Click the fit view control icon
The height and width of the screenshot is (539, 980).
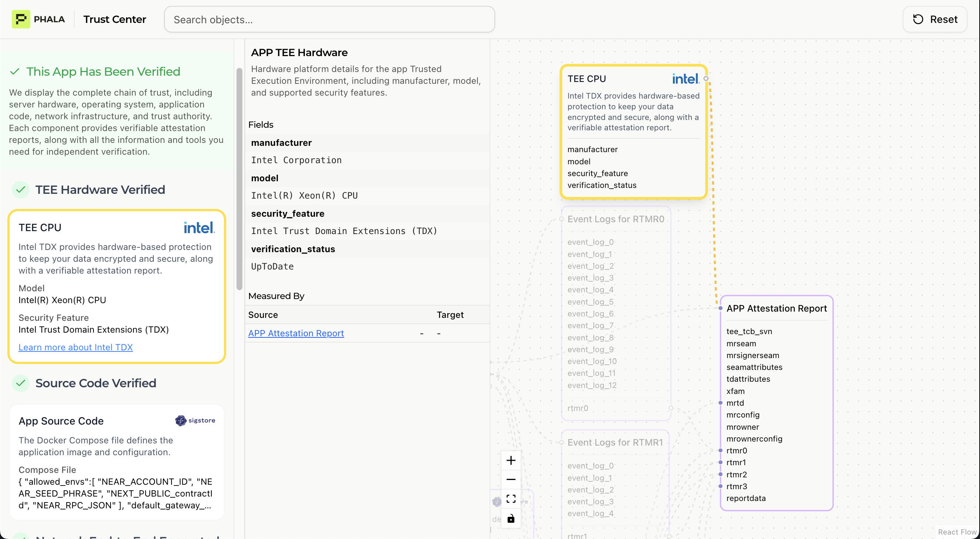coord(511,499)
